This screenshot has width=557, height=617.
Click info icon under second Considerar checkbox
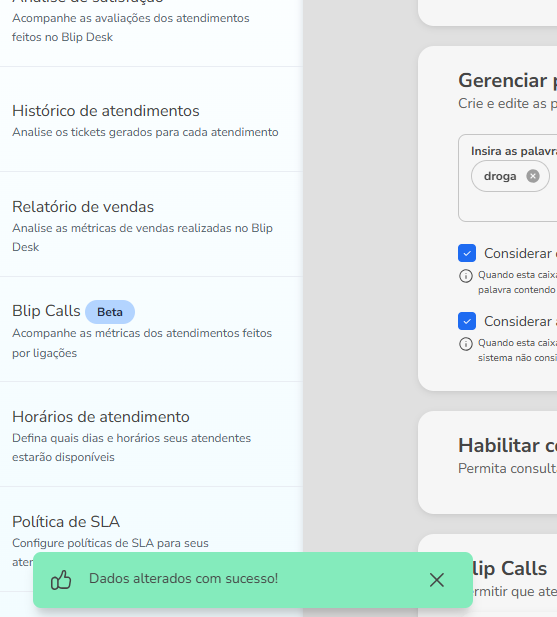coord(466,344)
